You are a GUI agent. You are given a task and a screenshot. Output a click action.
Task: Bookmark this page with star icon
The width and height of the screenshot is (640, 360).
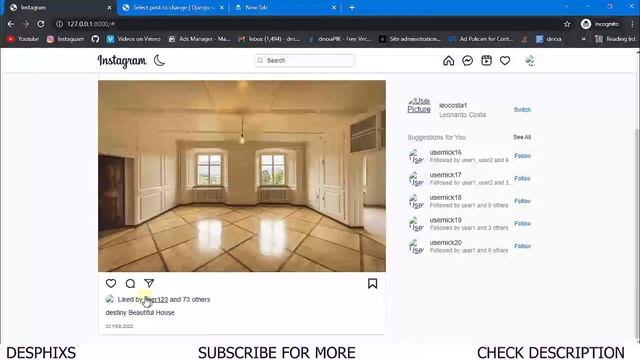click(x=567, y=24)
